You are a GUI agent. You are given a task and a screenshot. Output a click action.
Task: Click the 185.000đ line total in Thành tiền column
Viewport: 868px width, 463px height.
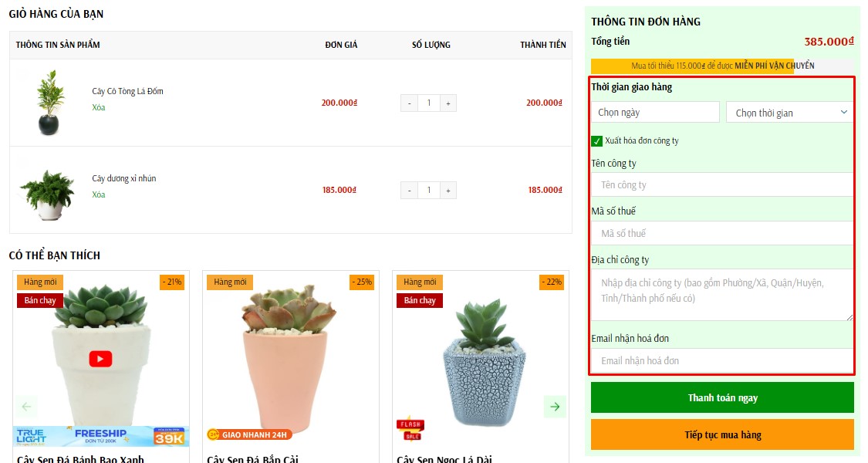click(545, 190)
